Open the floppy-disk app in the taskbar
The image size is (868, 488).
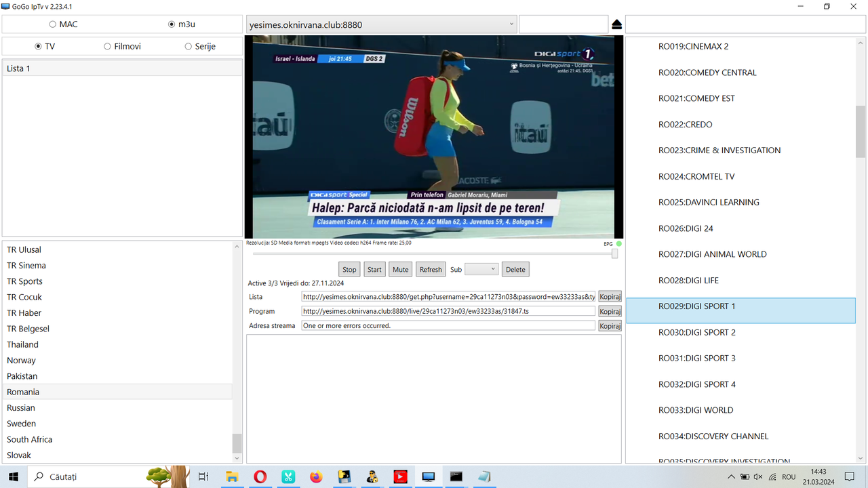(x=344, y=477)
